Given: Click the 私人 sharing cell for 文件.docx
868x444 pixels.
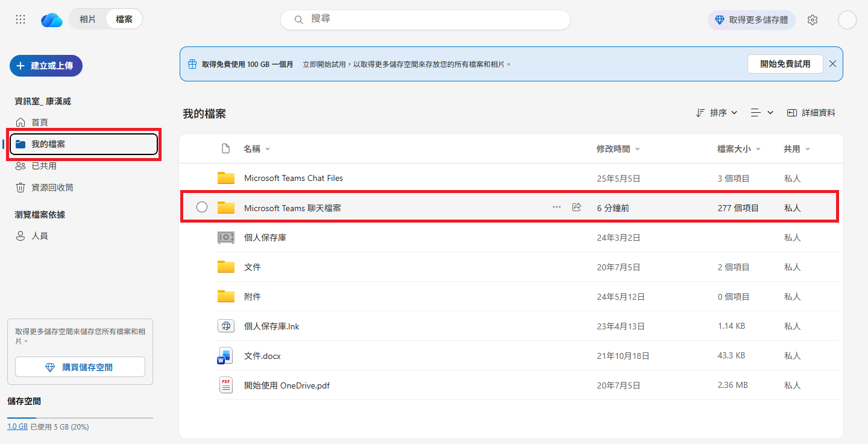Looking at the screenshot, I should click(x=792, y=356).
